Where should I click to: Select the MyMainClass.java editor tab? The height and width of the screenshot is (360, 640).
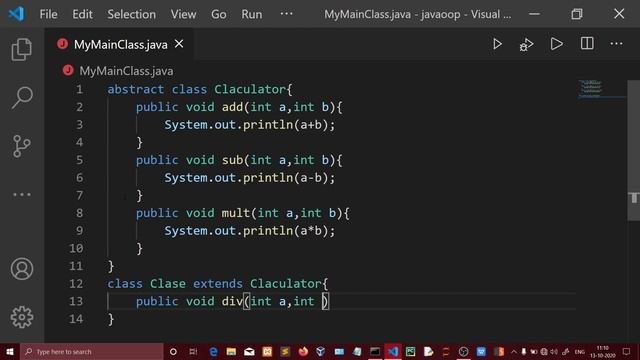point(120,44)
